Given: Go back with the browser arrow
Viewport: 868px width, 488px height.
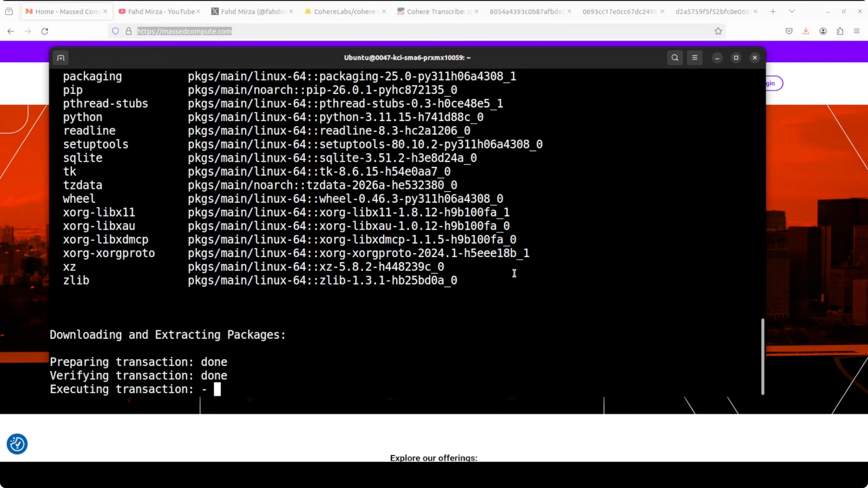Looking at the screenshot, I should 11,31.
